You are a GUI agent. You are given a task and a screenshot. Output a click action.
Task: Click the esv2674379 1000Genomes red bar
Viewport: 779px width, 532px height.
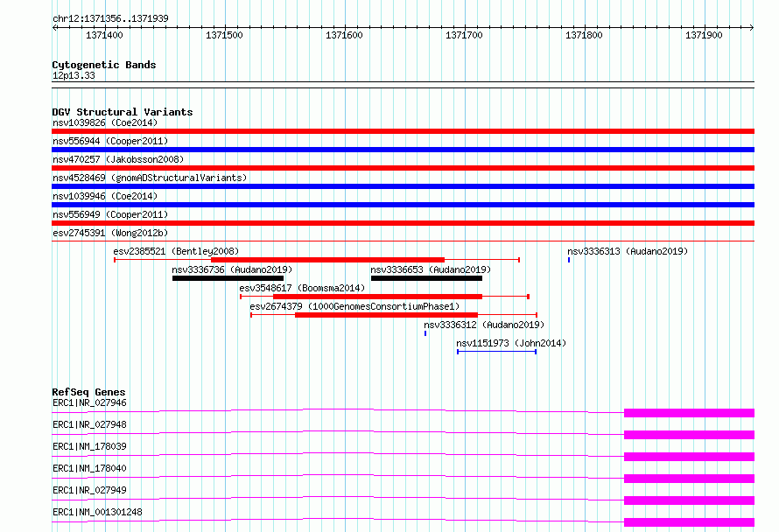pyautogui.click(x=386, y=315)
